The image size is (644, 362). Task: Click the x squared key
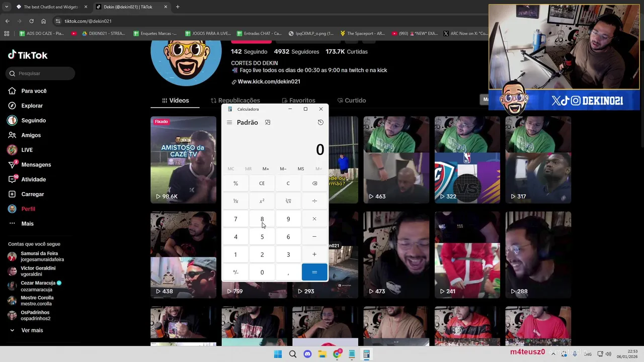tap(262, 201)
